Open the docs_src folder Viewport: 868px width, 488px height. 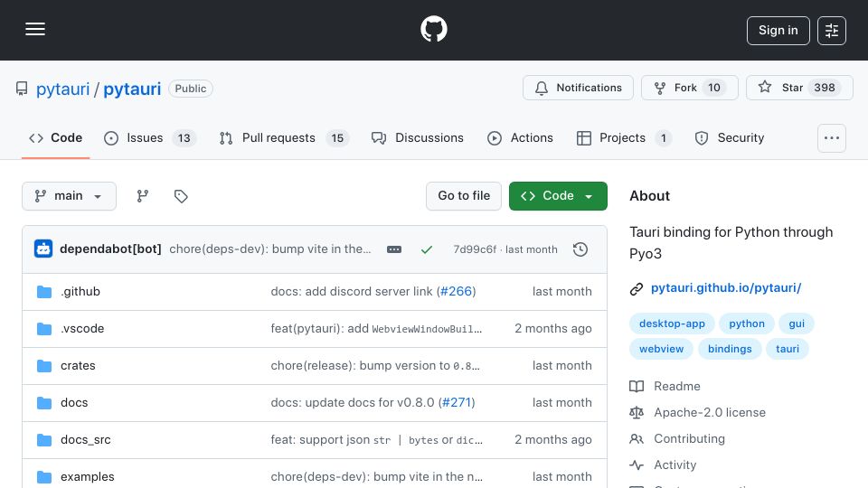pyautogui.click(x=86, y=440)
